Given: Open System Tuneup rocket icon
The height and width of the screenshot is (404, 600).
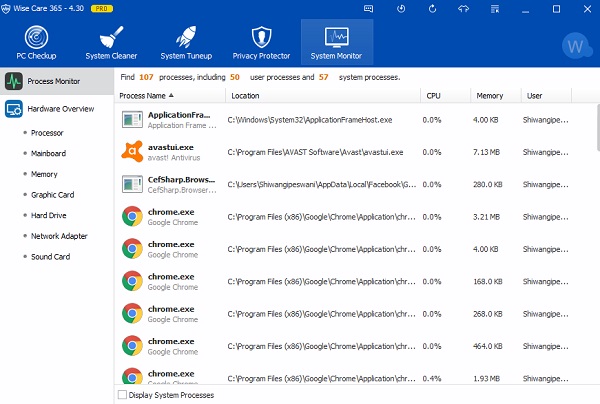Looking at the screenshot, I should point(186,37).
